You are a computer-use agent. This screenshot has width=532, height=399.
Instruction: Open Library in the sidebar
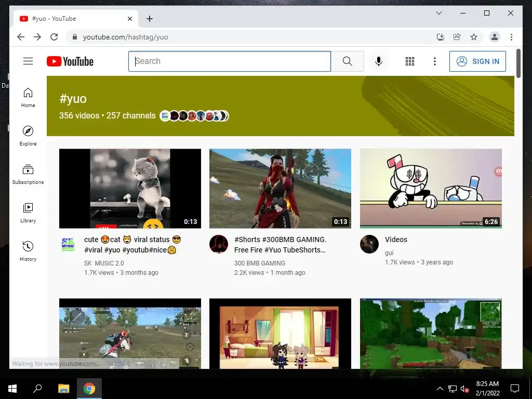[28, 212]
